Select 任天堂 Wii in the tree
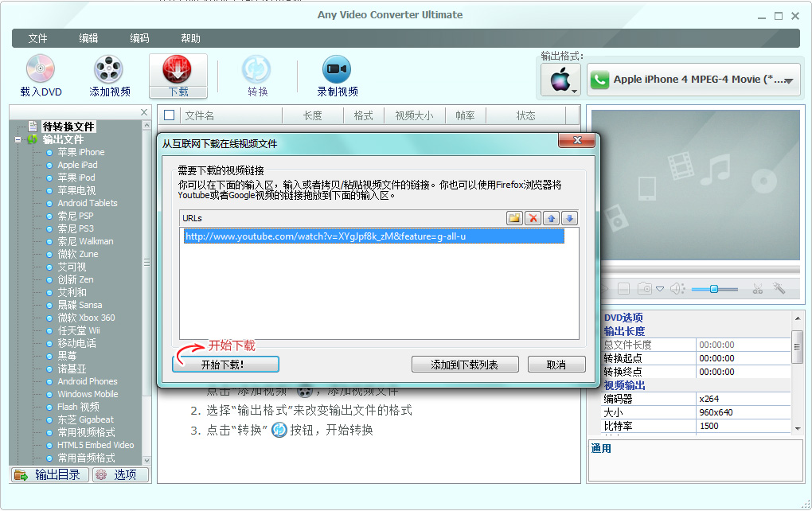812x511 pixels. [79, 330]
